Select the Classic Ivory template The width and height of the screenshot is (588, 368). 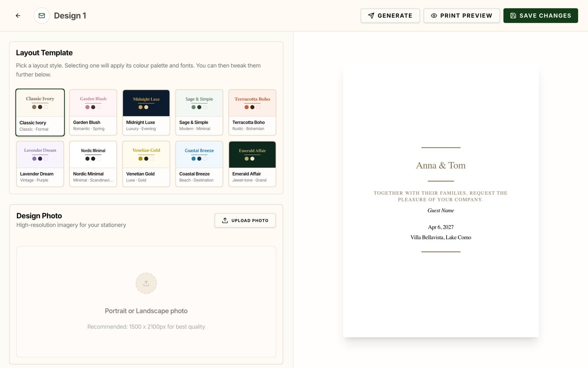[40, 112]
